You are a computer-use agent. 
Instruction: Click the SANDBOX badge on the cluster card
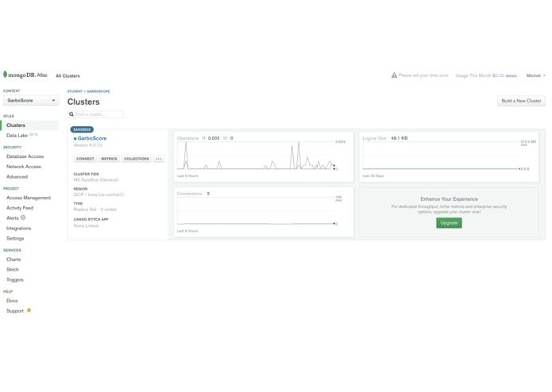pos(82,129)
